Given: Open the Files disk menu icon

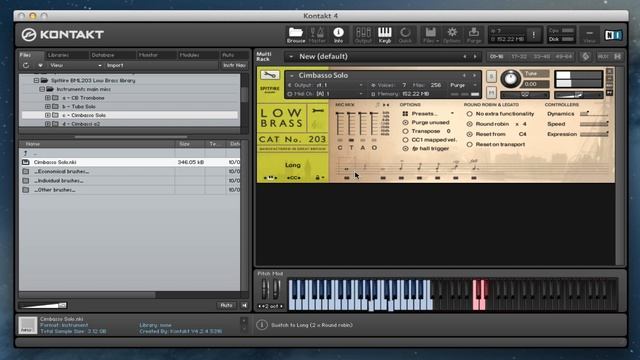Looking at the screenshot, I should [431, 35].
